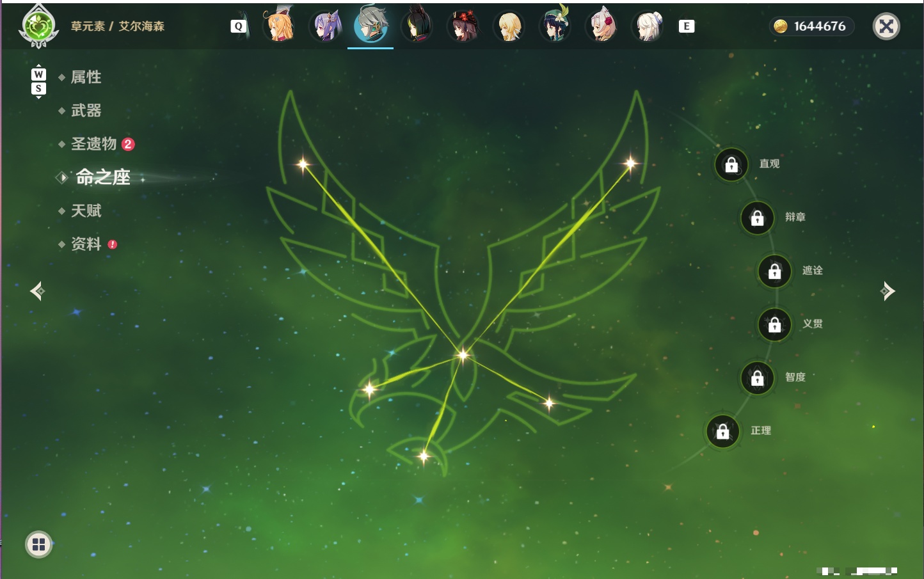This screenshot has height=579, width=924.
Task: Click the Q key previous-character icon
Action: point(239,26)
